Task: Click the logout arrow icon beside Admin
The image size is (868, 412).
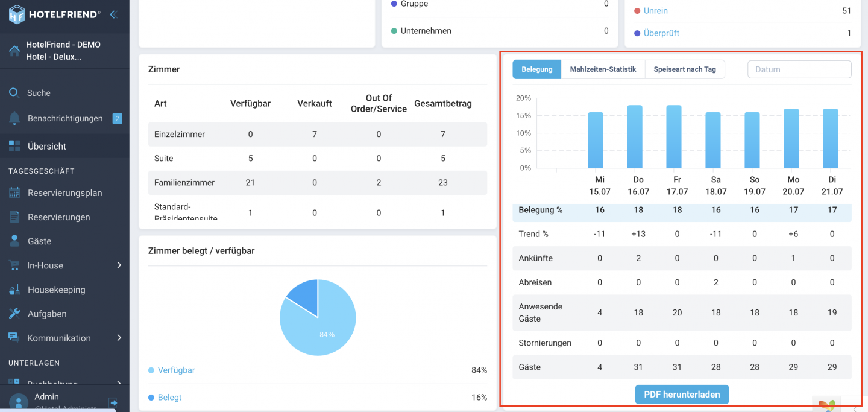Action: click(113, 402)
